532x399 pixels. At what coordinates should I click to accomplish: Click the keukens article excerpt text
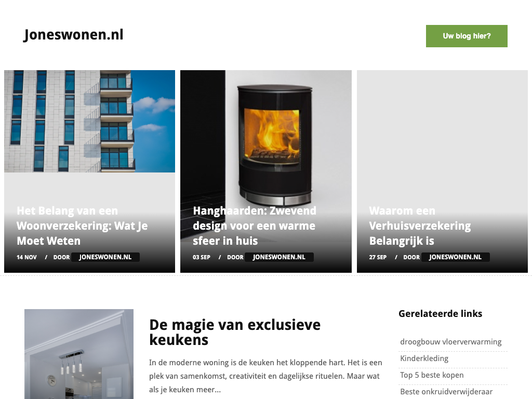pos(265,376)
